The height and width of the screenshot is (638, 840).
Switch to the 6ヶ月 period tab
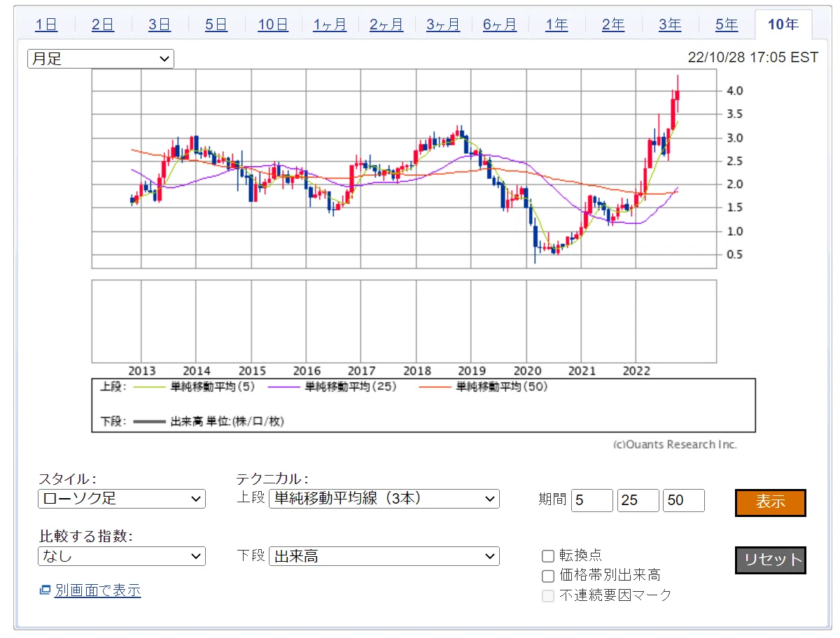tap(500, 24)
